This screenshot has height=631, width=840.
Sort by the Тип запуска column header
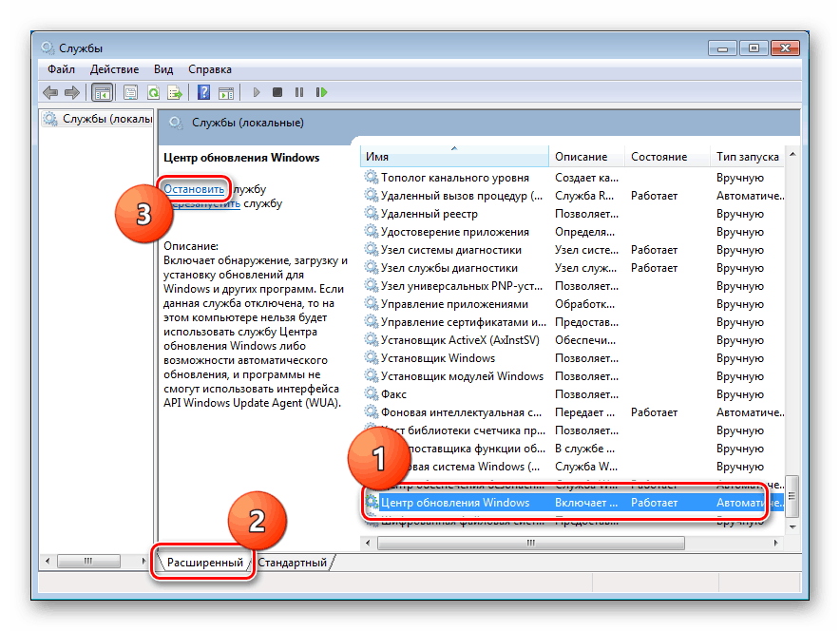(x=747, y=157)
